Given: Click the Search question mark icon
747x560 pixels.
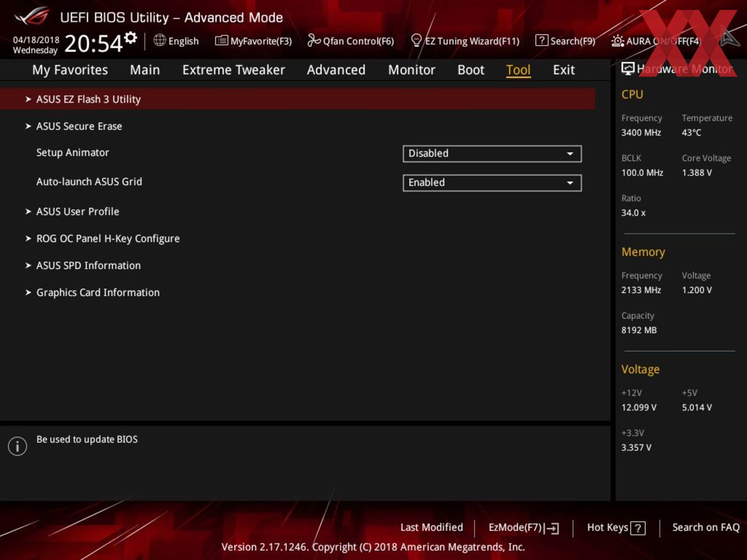Looking at the screenshot, I should coord(542,41).
